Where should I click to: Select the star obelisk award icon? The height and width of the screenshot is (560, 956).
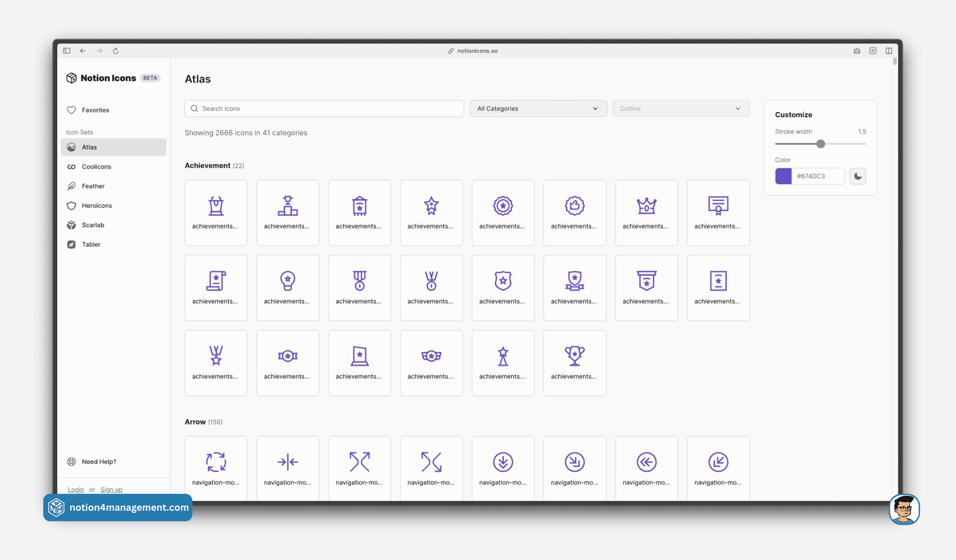click(503, 363)
